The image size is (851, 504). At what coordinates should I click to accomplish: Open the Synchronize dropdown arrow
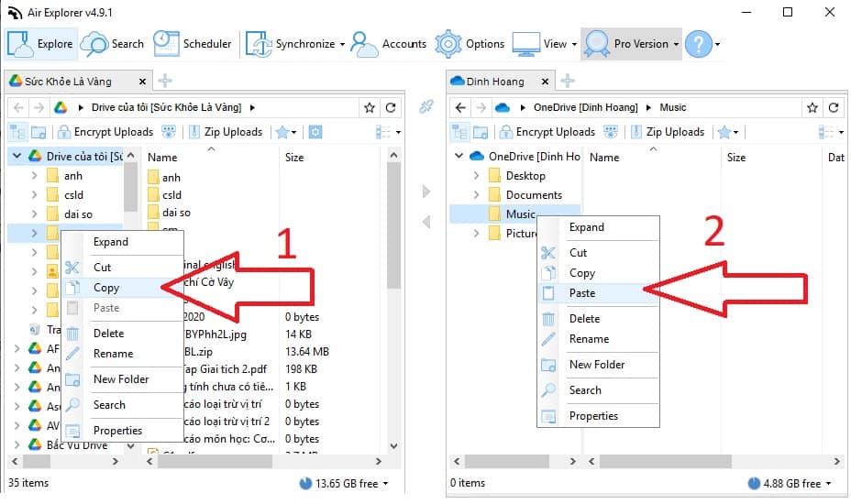(x=342, y=44)
